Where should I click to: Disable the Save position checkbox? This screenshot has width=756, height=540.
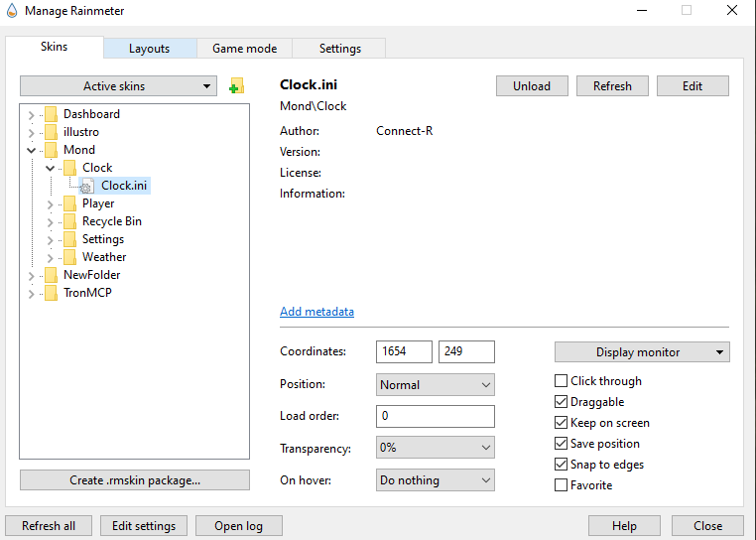(561, 443)
